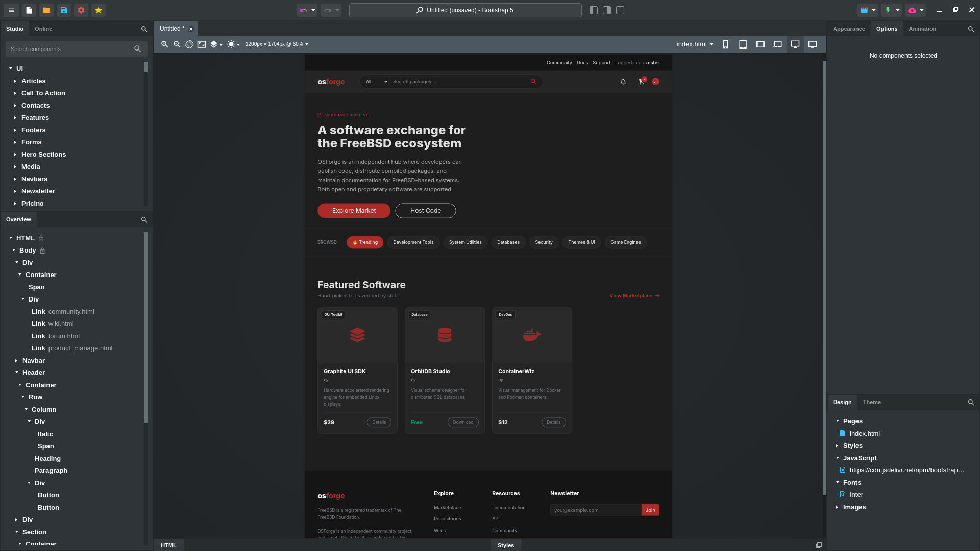Click the save design icon
Viewport: 980px width, 551px height.
pyautogui.click(x=64, y=10)
